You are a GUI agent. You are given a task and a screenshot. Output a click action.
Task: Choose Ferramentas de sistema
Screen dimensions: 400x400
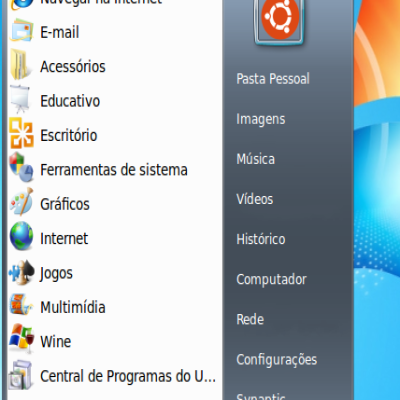(x=114, y=170)
